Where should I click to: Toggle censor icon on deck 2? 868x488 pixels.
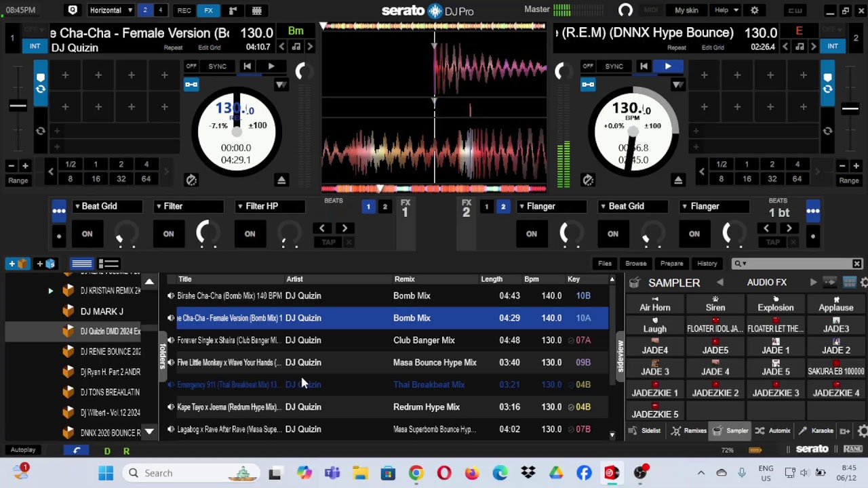click(588, 180)
